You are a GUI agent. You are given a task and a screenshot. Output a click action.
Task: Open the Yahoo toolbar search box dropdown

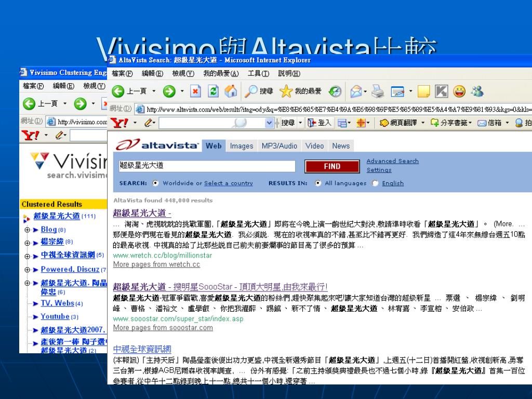tap(270, 123)
